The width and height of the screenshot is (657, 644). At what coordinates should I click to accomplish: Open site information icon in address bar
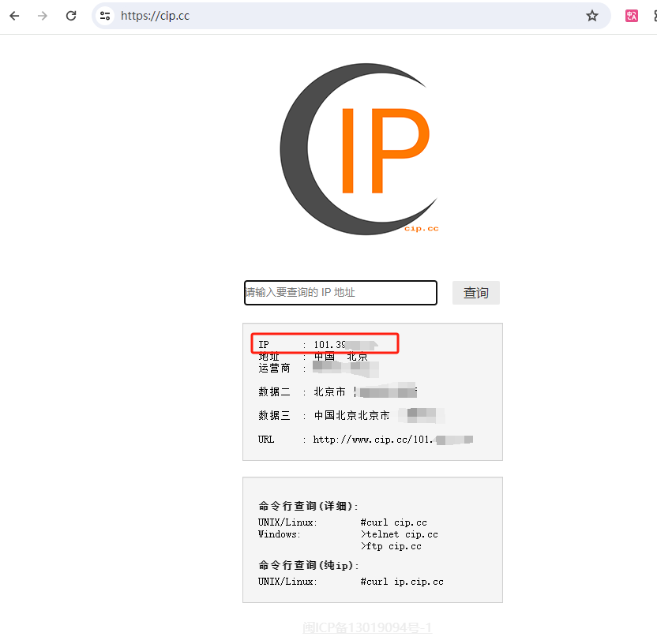coord(105,16)
